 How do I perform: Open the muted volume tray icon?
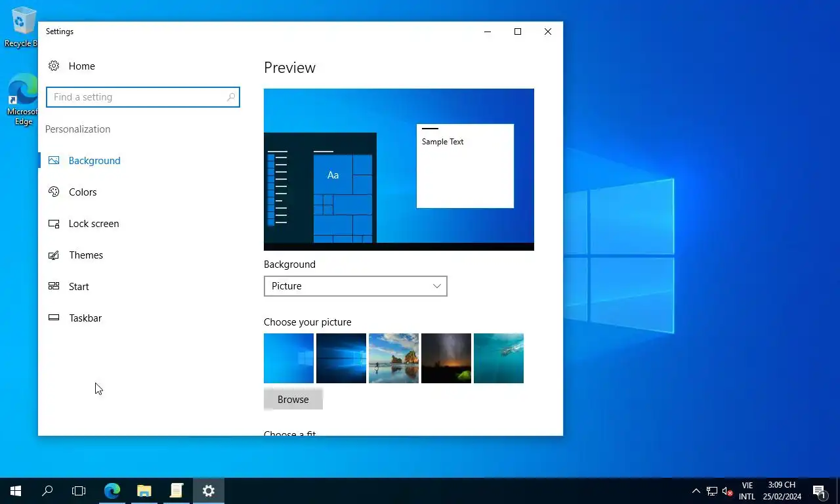tap(727, 491)
